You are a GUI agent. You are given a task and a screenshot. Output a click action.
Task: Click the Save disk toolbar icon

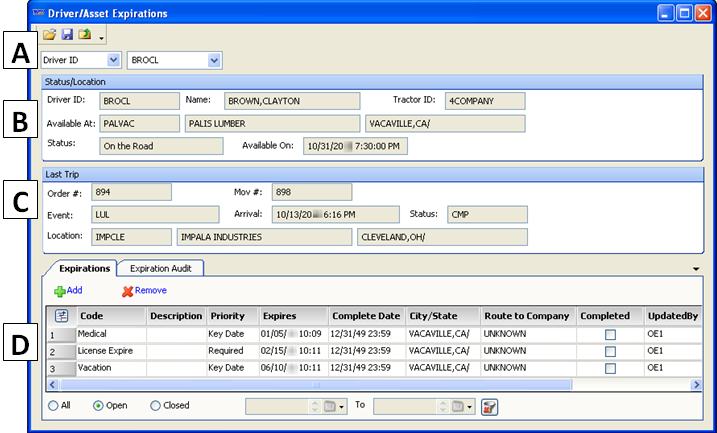click(67, 35)
